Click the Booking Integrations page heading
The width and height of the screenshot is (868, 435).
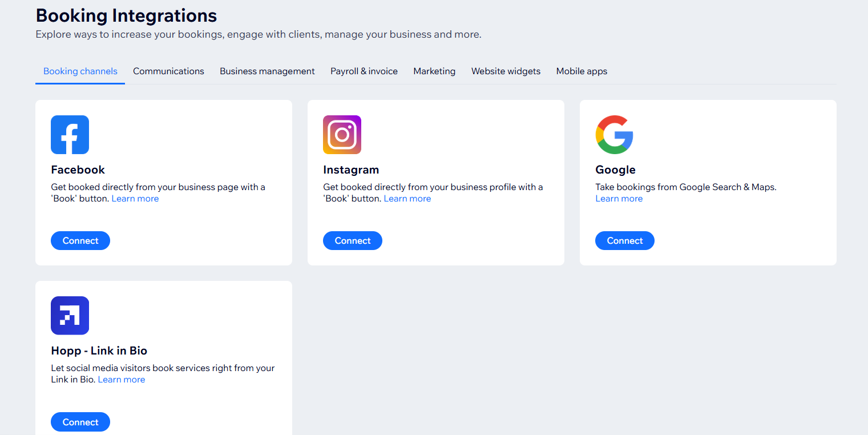tap(126, 15)
